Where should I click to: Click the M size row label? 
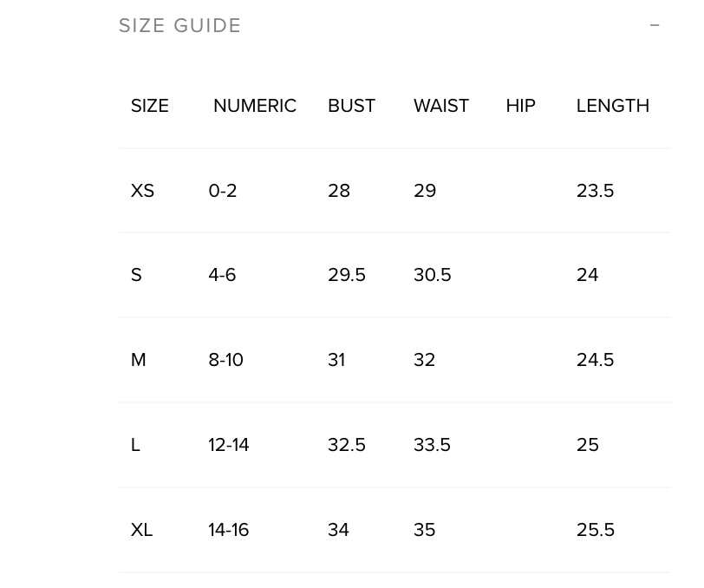pyautogui.click(x=139, y=360)
